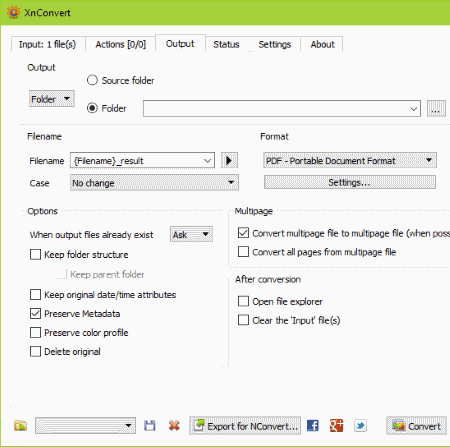Enable Delete original checkbox
The image size is (450, 447).
pyautogui.click(x=35, y=352)
